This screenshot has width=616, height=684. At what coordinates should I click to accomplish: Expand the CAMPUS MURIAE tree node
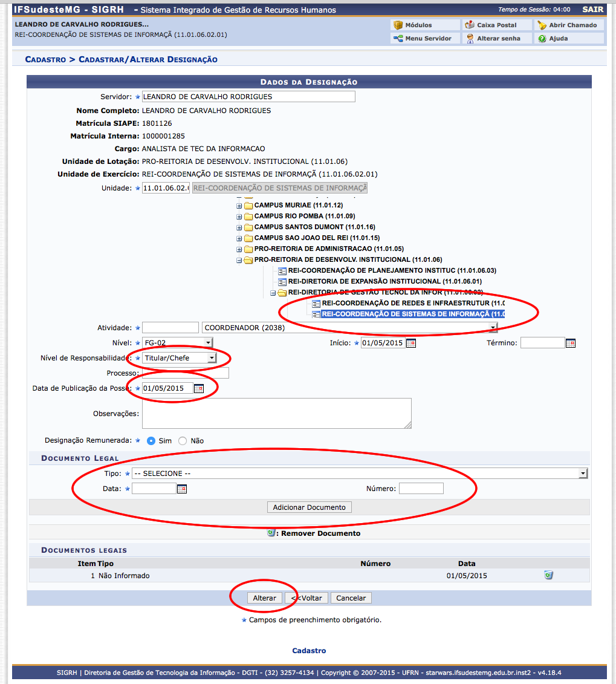[x=239, y=206]
